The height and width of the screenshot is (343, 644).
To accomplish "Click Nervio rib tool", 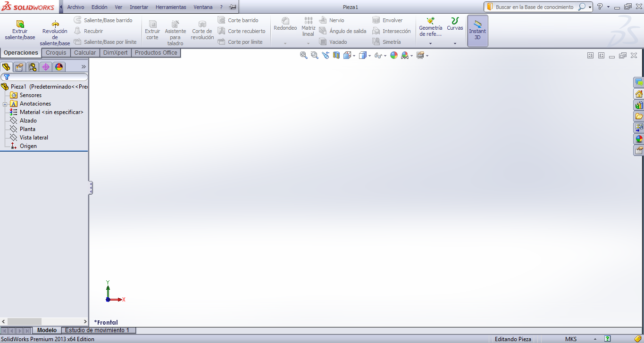I will [332, 20].
